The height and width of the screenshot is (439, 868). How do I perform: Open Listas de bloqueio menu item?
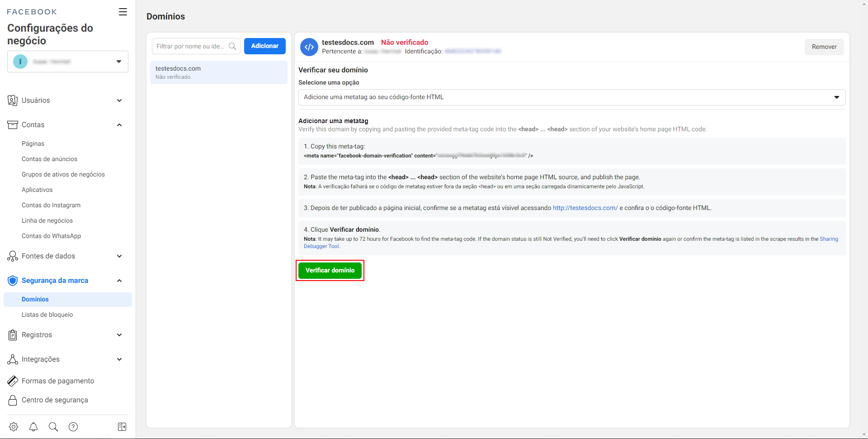[x=47, y=315]
